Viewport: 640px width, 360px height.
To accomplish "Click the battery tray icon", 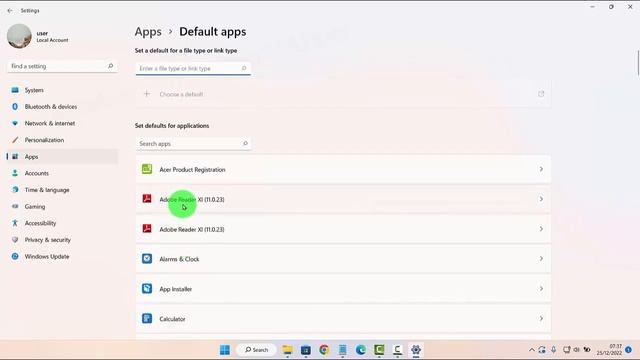I will (587, 350).
